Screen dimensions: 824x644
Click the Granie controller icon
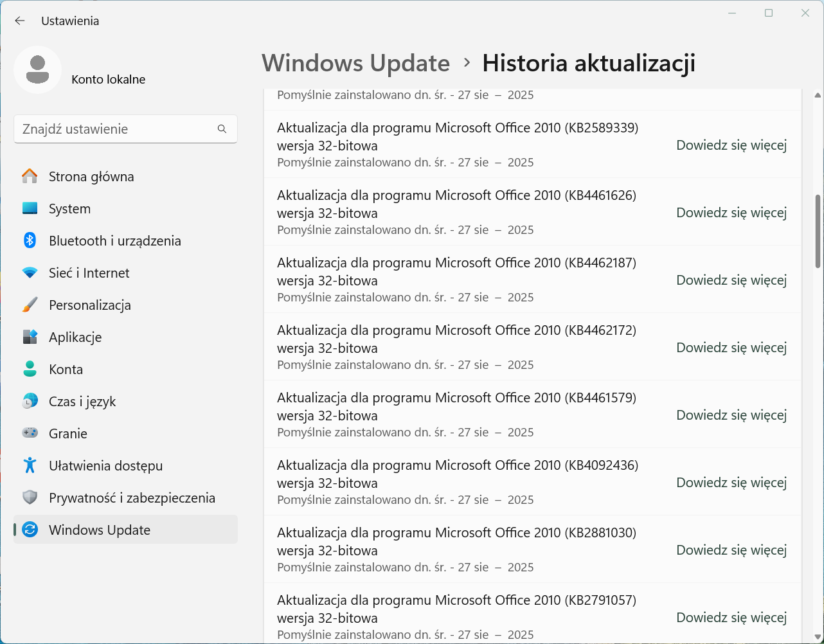coord(30,433)
